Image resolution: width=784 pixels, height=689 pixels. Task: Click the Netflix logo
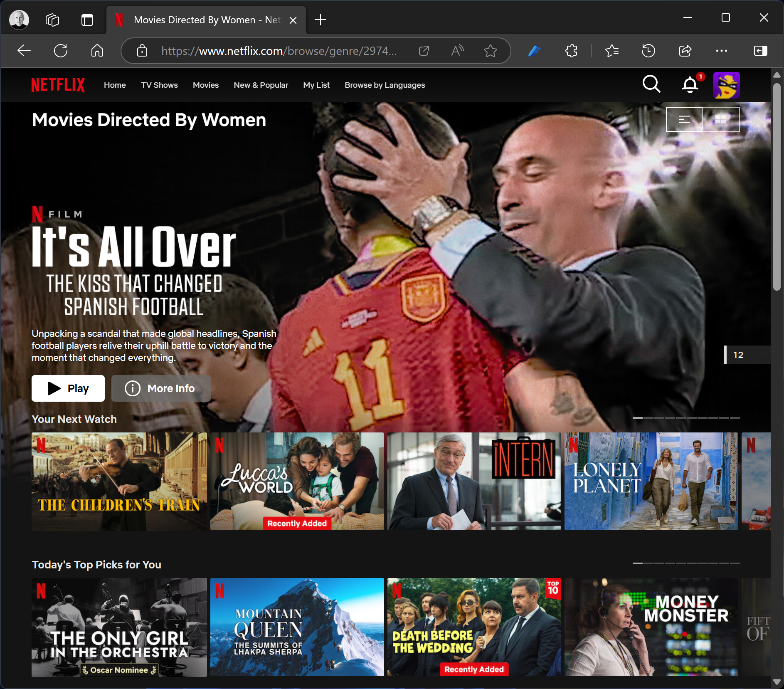coord(58,85)
